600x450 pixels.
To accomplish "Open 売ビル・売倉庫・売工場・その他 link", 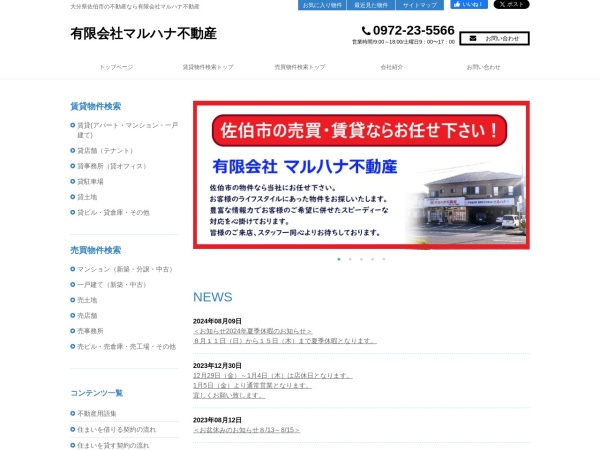I will point(127,347).
